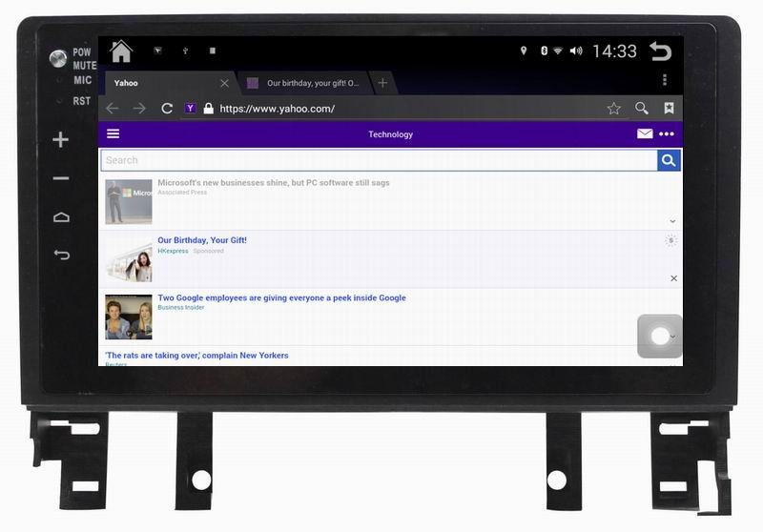Screen dimensions: 763x532
Task: Go forward with the browser forward arrow
Action: point(139,109)
